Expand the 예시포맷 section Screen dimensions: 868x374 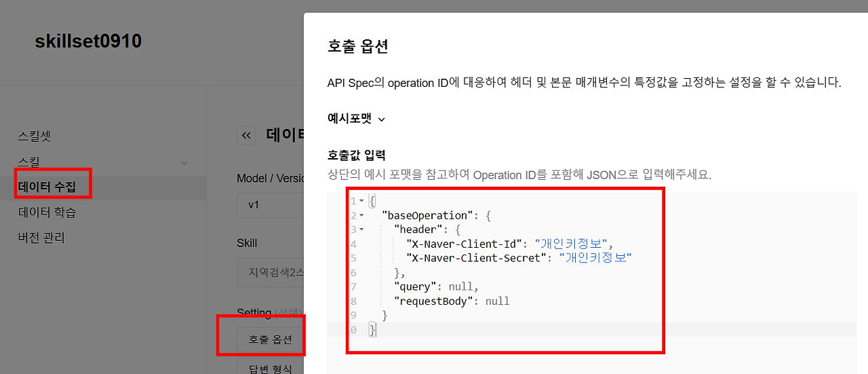(356, 118)
